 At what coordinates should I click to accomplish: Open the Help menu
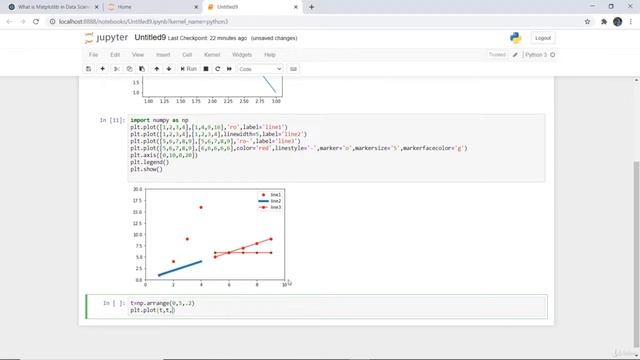tap(270, 55)
